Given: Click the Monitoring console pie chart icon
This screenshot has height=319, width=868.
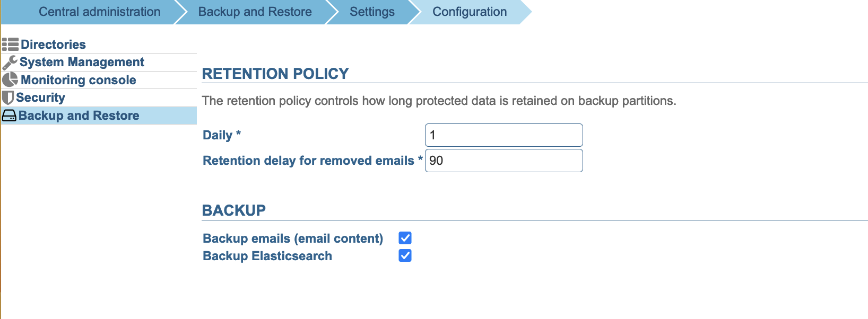Looking at the screenshot, I should click(x=10, y=80).
